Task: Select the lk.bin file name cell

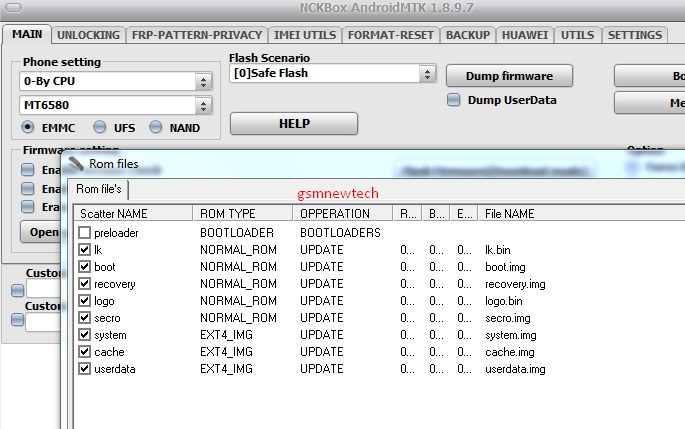Action: (498, 250)
